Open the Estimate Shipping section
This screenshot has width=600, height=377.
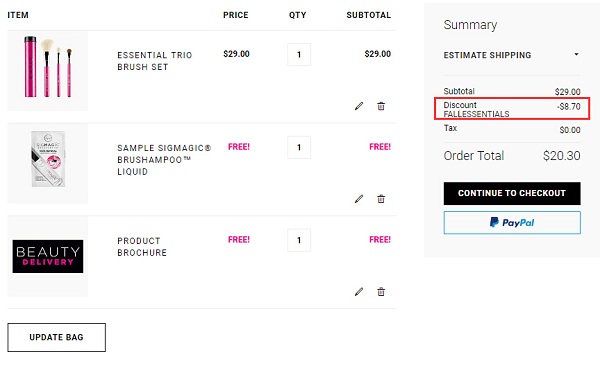pyautogui.click(x=512, y=55)
